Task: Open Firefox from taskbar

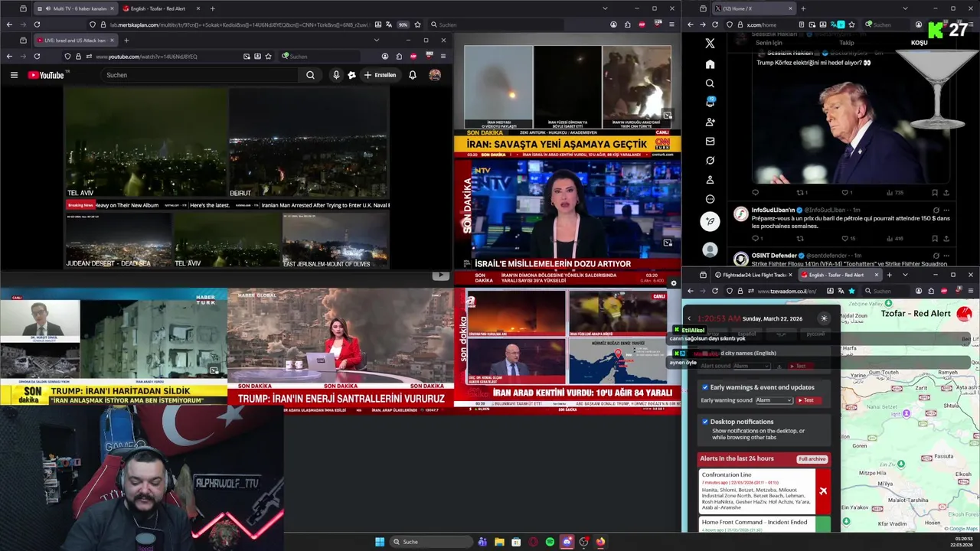Action: pos(600,542)
